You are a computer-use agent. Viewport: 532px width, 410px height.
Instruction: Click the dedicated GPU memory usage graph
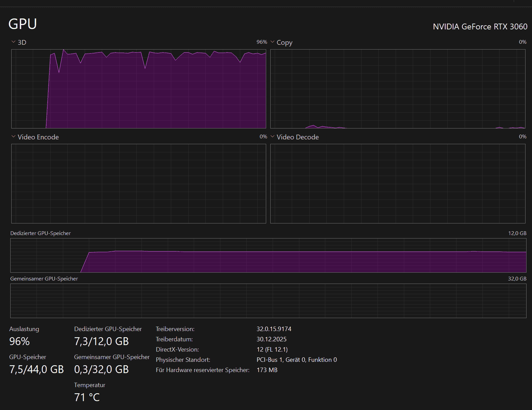[x=268, y=255]
